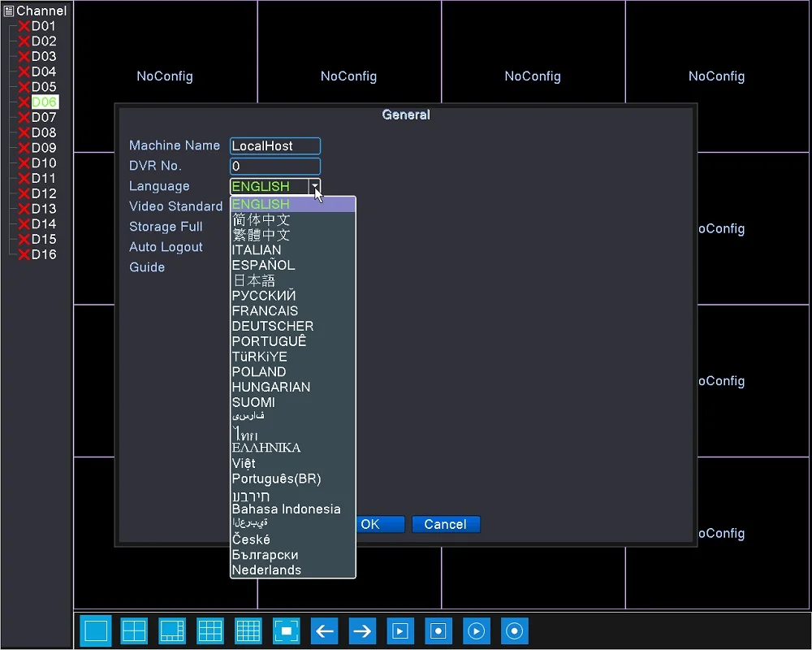The image size is (812, 650).
Task: Click the DVR No. input field
Action: (x=275, y=166)
